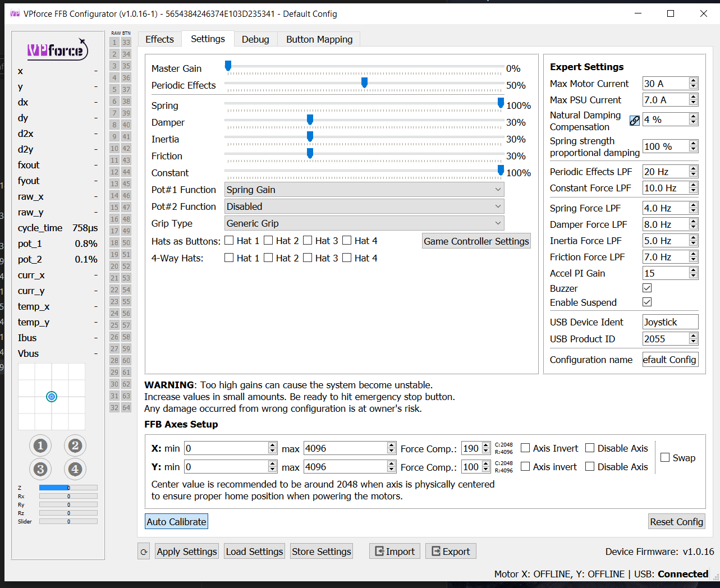Click the Import button with arrow icon
Image resolution: width=720 pixels, height=588 pixels.
click(395, 552)
